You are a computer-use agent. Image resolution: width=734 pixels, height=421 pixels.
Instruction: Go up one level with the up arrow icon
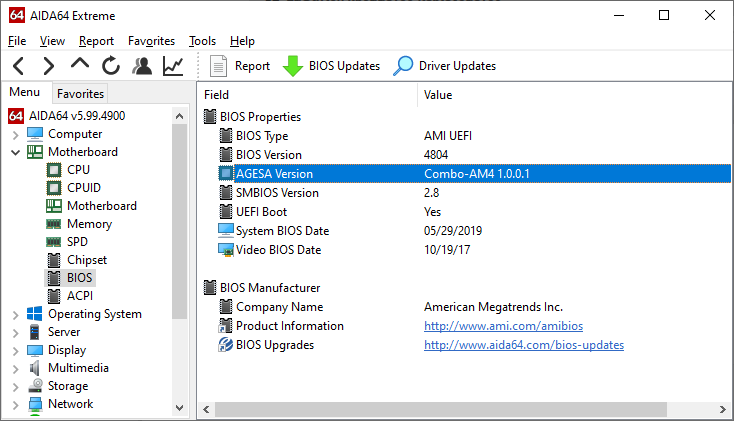click(x=80, y=64)
